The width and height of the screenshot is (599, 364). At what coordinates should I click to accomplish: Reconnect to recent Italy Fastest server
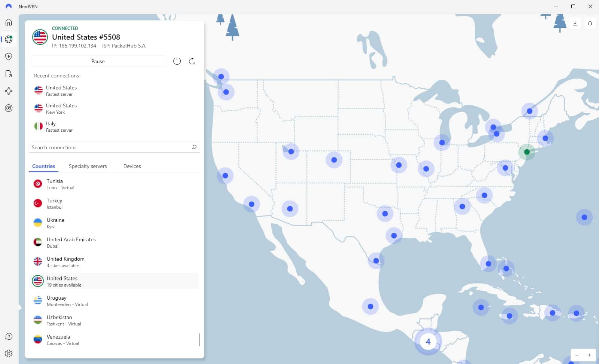(114, 126)
